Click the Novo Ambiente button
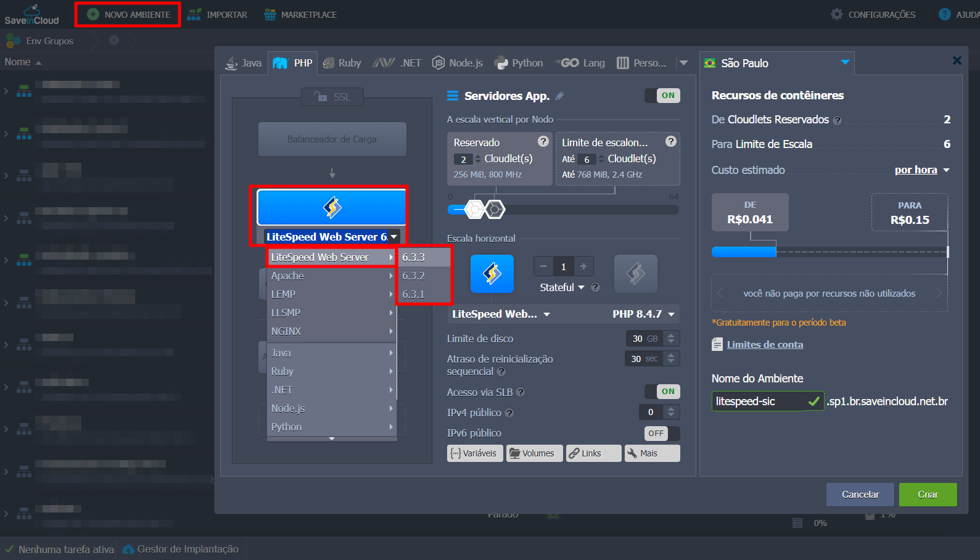The width and height of the screenshot is (980, 560). pyautogui.click(x=128, y=15)
